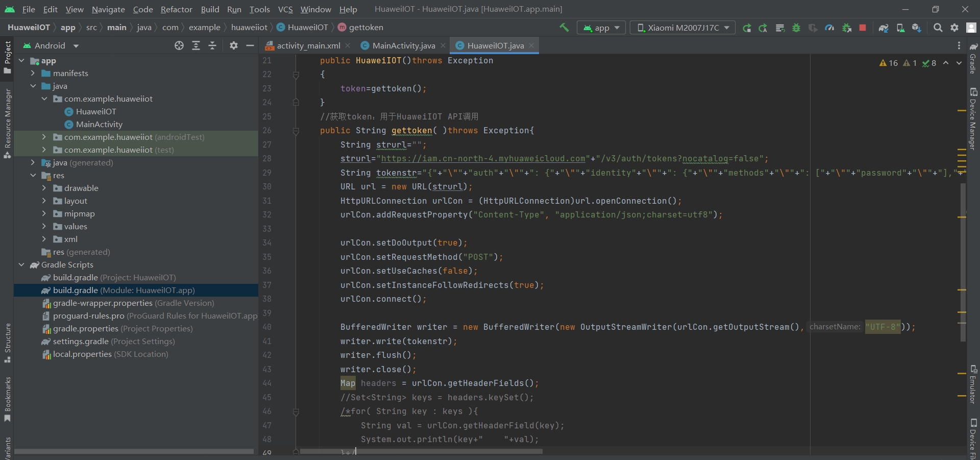This screenshot has height=460, width=980.
Task: Click Attach Debugger to Android Process icon
Action: pos(847,28)
